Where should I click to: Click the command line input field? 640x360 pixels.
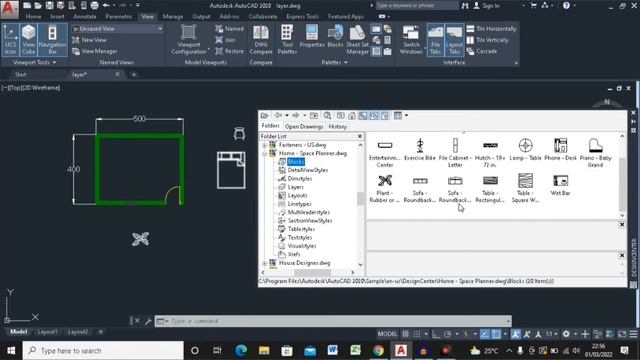click(x=337, y=321)
